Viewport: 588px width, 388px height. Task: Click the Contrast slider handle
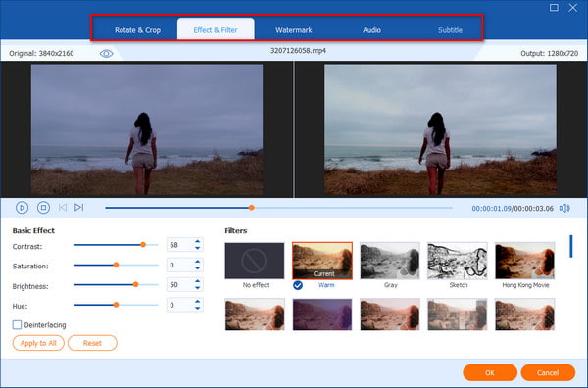[143, 245]
